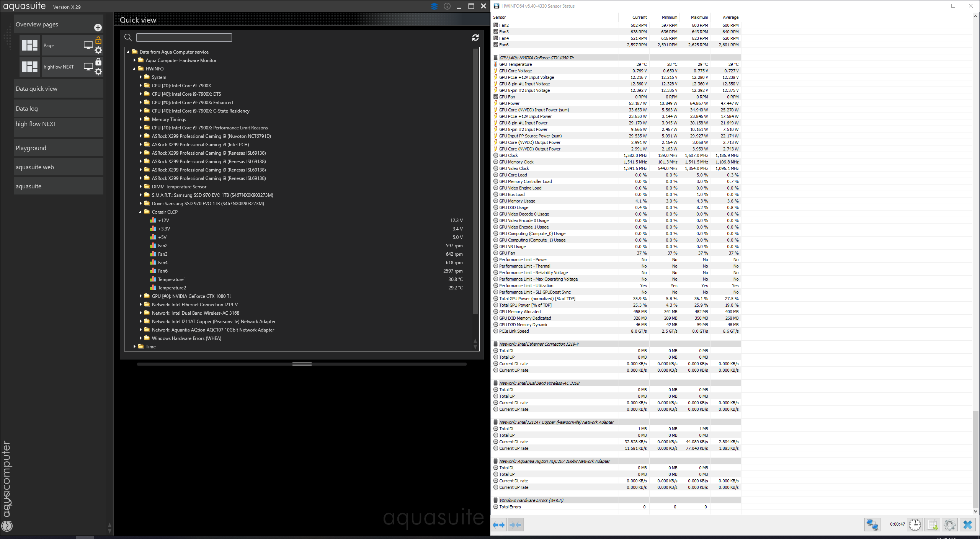Toggle the orange unlock icon on Page
Image resolution: width=980 pixels, height=539 pixels.
pos(98,40)
